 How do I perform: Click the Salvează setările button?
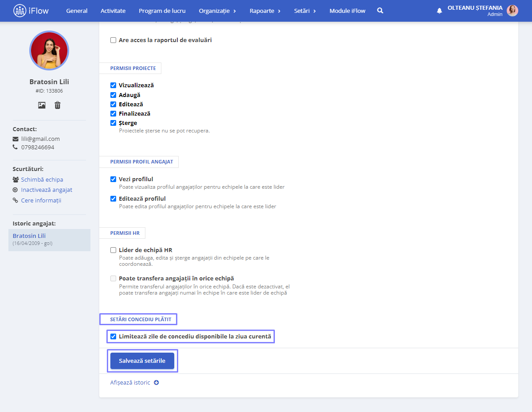coord(142,361)
